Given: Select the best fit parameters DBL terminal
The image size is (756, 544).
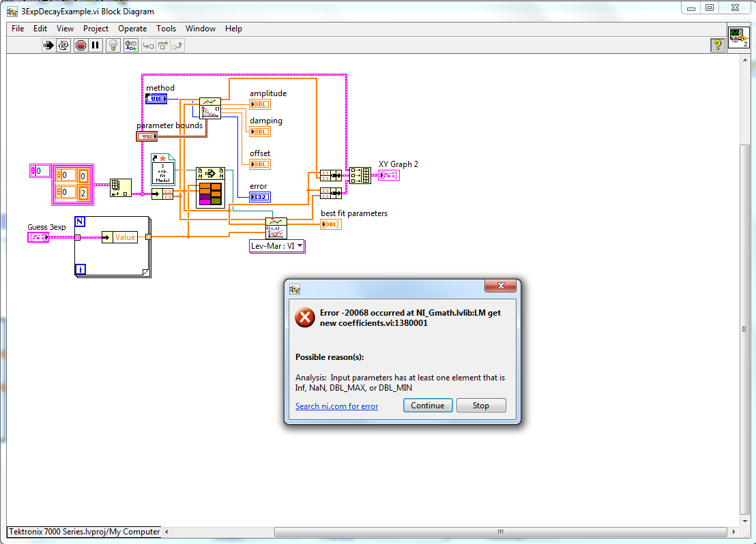Looking at the screenshot, I should (x=331, y=224).
